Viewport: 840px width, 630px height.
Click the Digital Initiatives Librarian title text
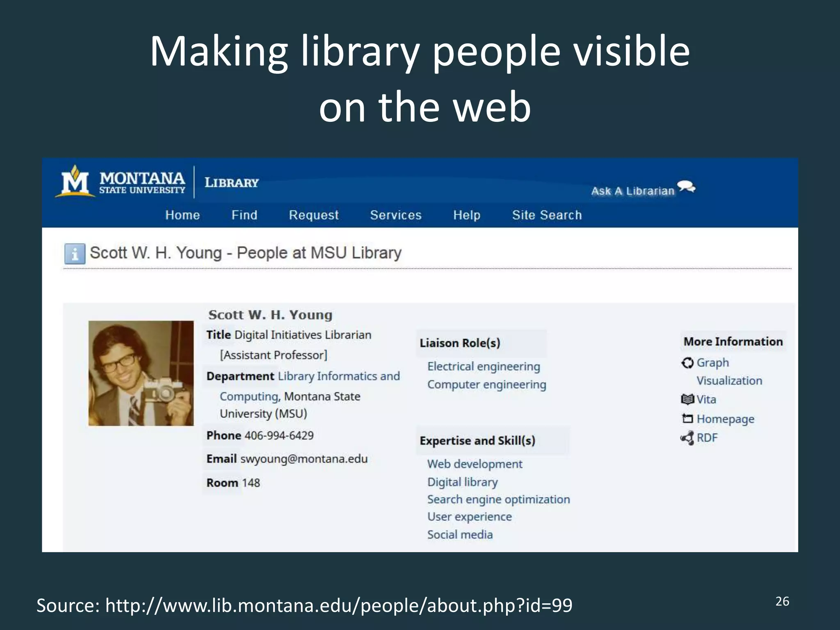point(303,335)
